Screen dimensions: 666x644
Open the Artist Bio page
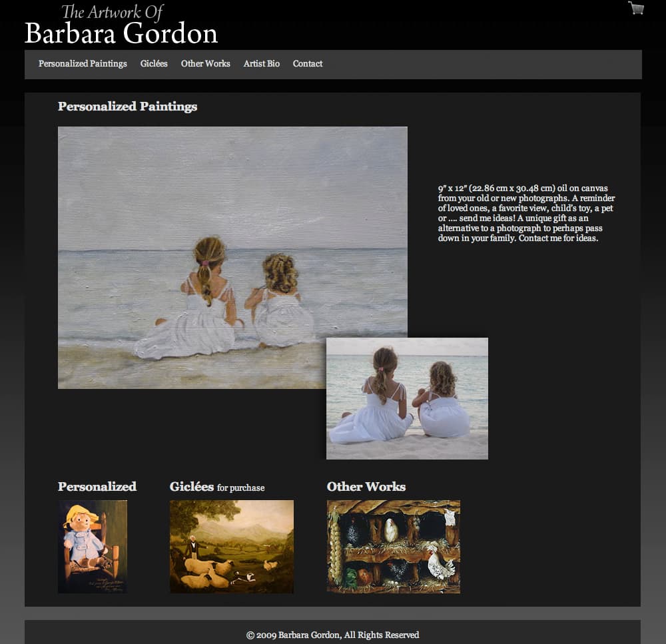point(262,63)
